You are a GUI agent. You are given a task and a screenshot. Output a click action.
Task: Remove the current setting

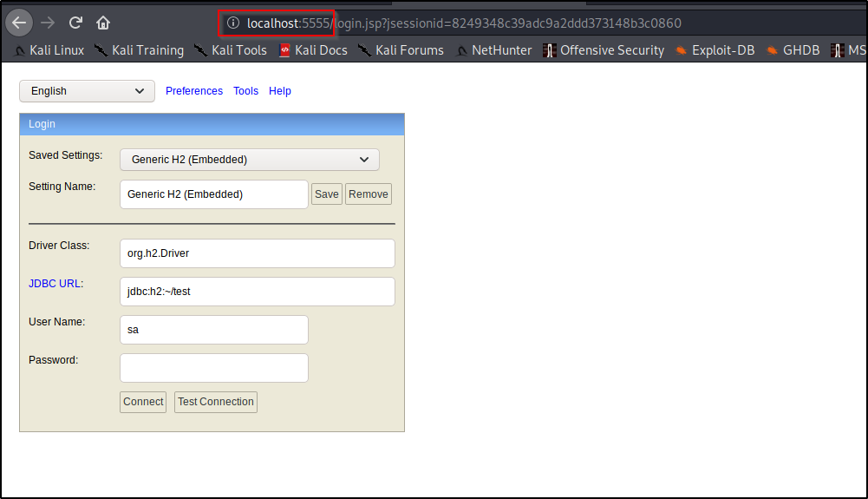tap(369, 194)
